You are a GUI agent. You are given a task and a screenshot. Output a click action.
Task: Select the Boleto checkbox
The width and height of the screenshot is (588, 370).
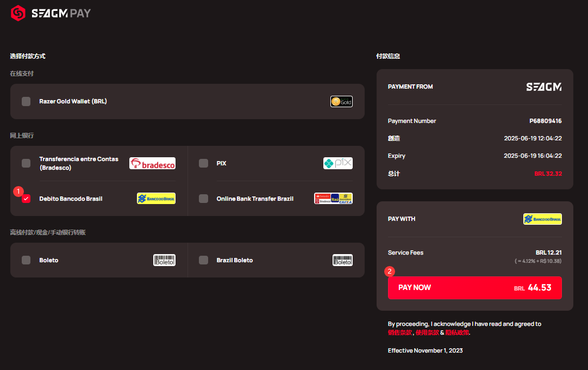pyautogui.click(x=26, y=260)
